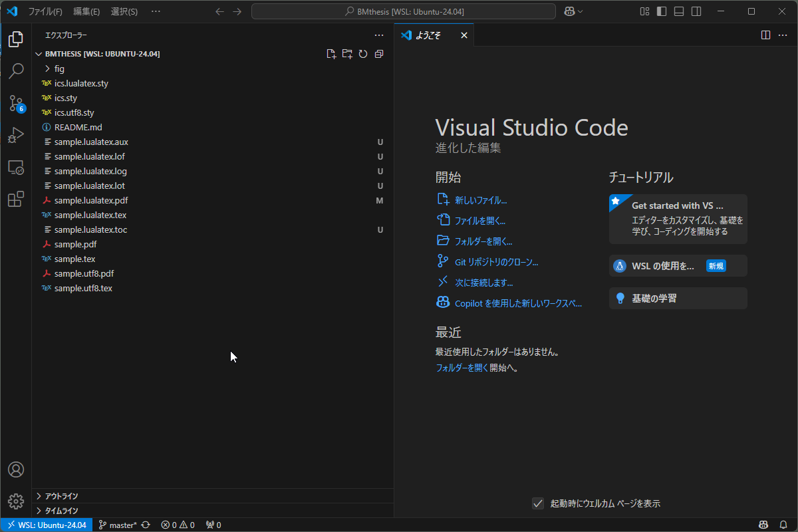Open notifications bell in status bar
The image size is (798, 532).
point(783,525)
